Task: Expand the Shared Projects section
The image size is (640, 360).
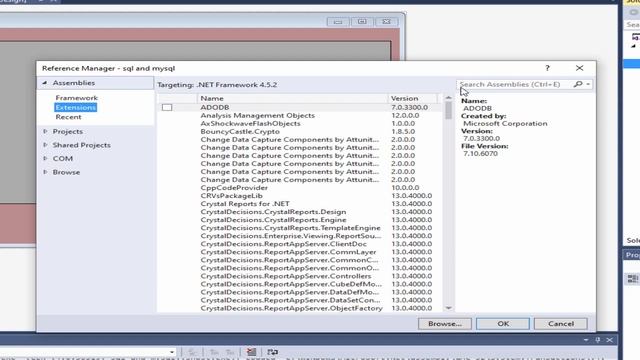Action: [45, 145]
